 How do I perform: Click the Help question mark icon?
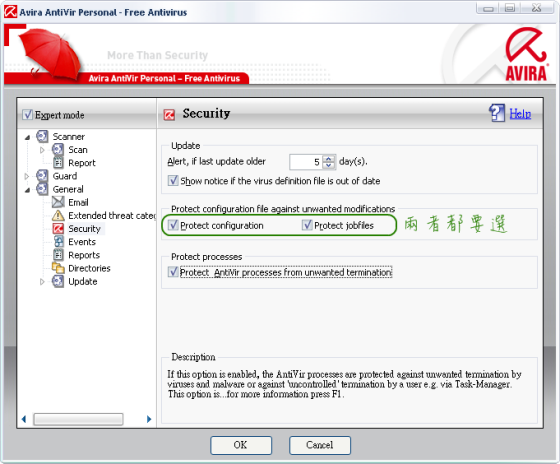[497, 113]
